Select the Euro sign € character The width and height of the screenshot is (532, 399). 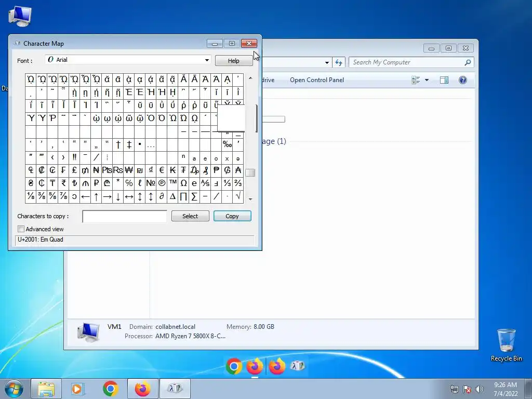(x=162, y=170)
